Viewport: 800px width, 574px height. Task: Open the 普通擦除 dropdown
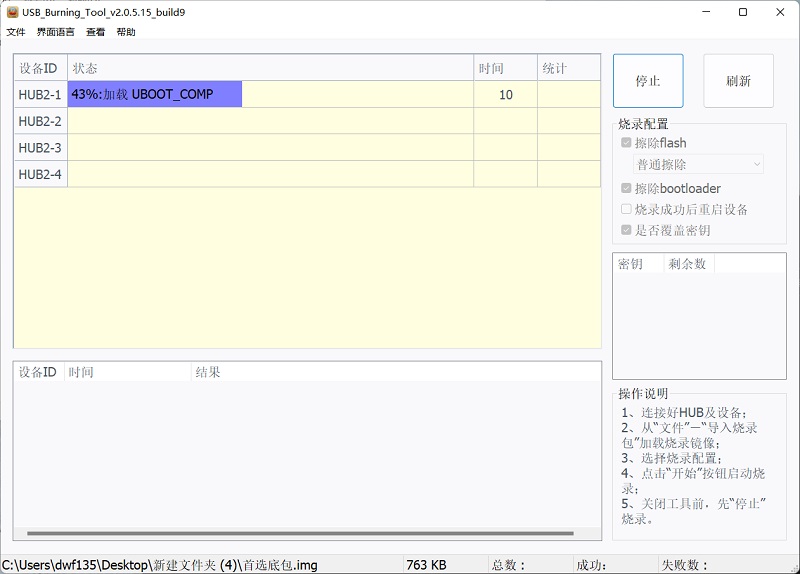[x=698, y=164]
